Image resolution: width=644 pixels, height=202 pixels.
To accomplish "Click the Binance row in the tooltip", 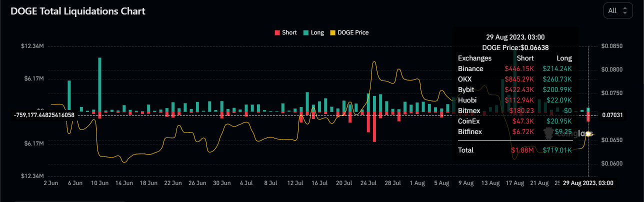I will pos(515,68).
